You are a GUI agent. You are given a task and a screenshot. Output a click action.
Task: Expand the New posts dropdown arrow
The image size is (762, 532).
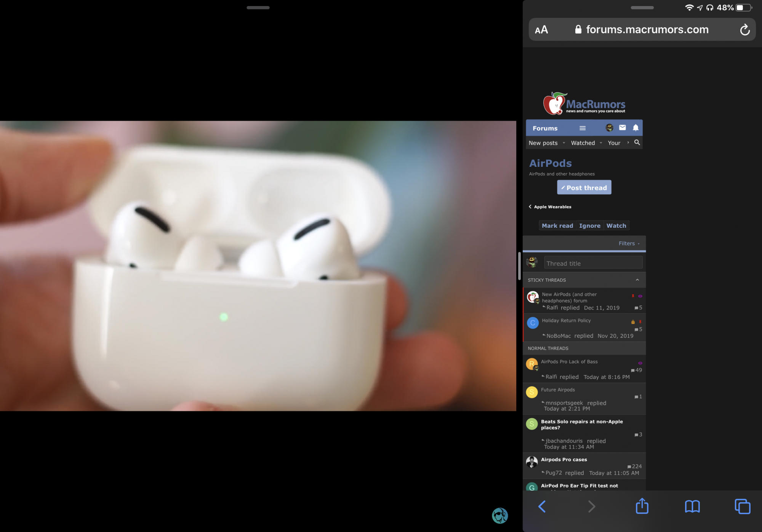tap(564, 143)
